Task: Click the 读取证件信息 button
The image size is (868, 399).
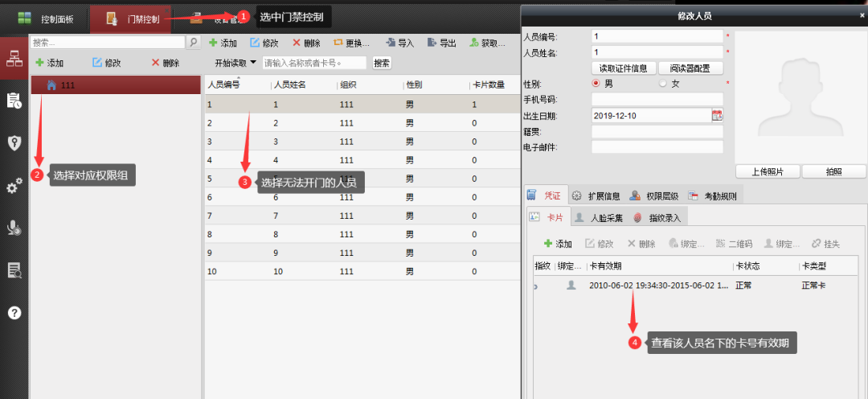Action: coord(624,68)
